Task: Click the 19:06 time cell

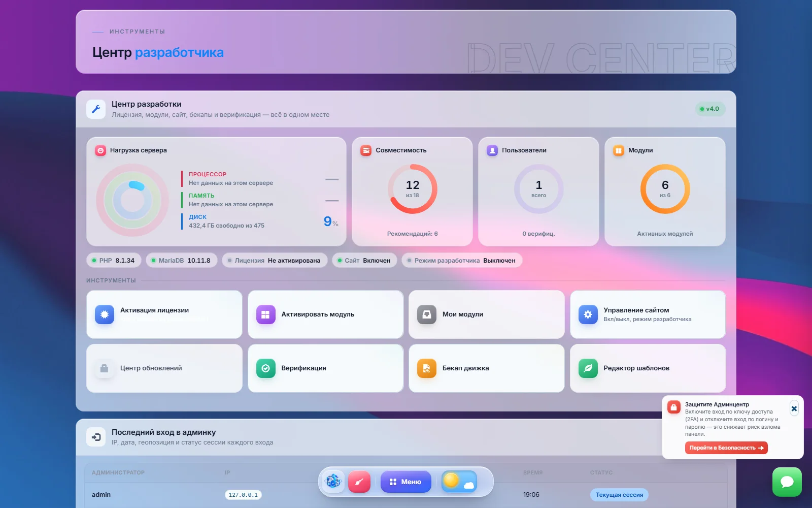Action: (x=531, y=495)
